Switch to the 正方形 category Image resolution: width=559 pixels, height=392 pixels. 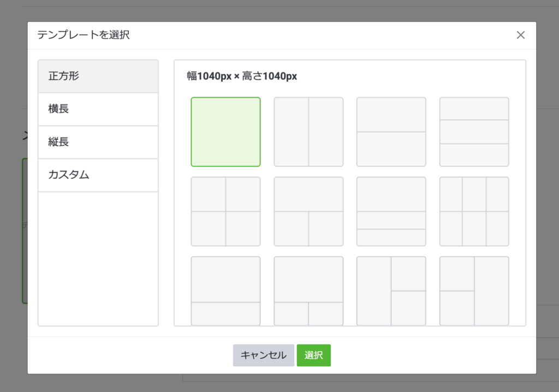coord(98,76)
